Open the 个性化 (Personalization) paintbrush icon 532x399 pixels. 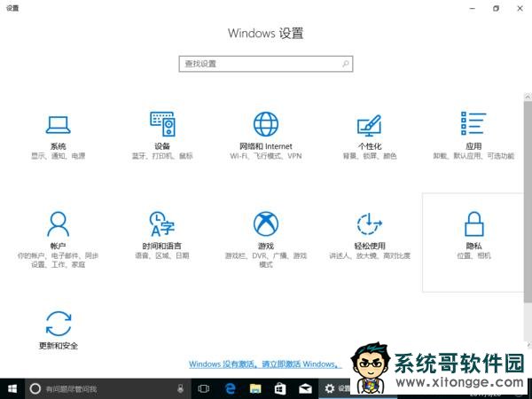tap(370, 124)
